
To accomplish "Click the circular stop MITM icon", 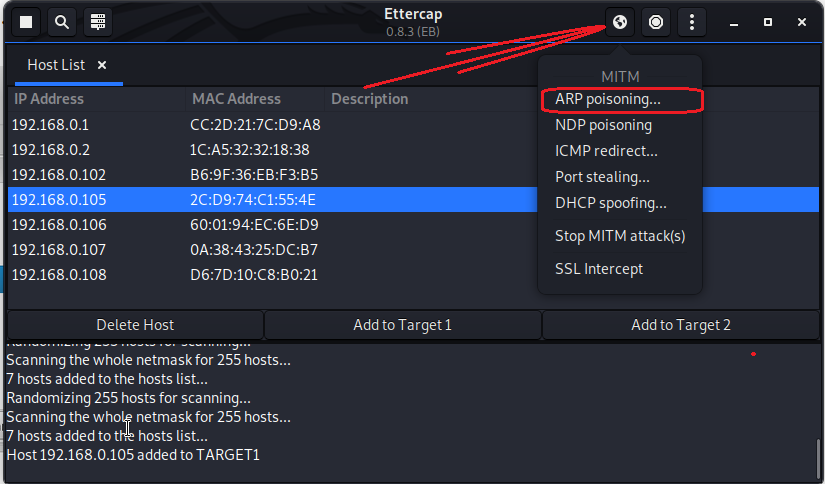I will pyautogui.click(x=656, y=21).
